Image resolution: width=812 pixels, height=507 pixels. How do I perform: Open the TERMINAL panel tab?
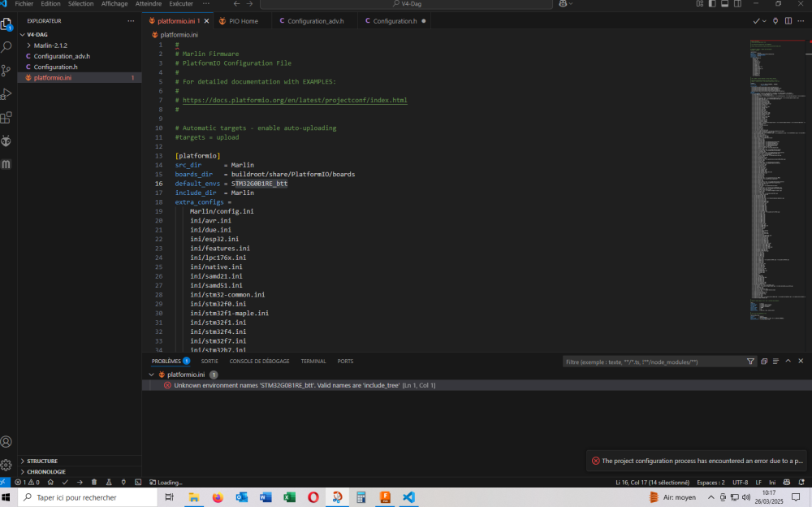313,361
